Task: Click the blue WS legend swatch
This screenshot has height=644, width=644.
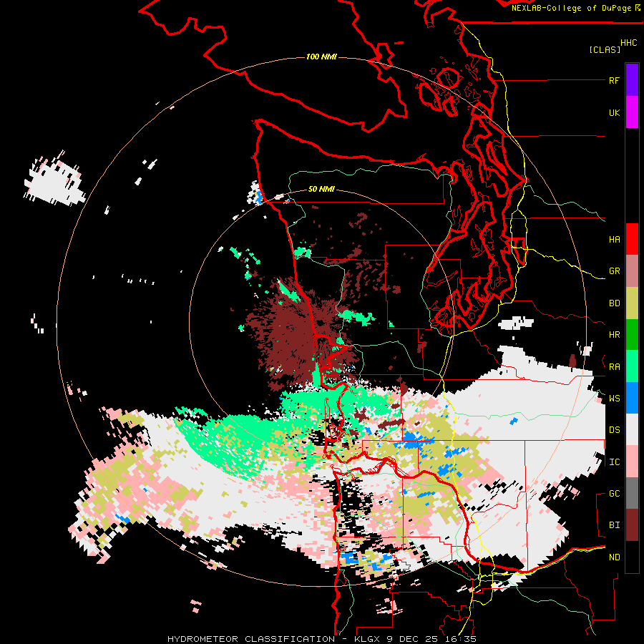Action: (x=632, y=398)
